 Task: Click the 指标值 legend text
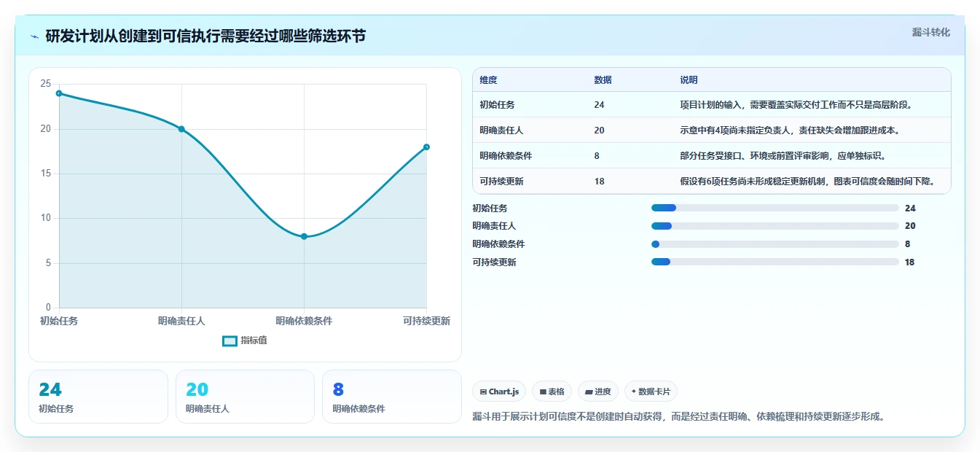coord(254,340)
